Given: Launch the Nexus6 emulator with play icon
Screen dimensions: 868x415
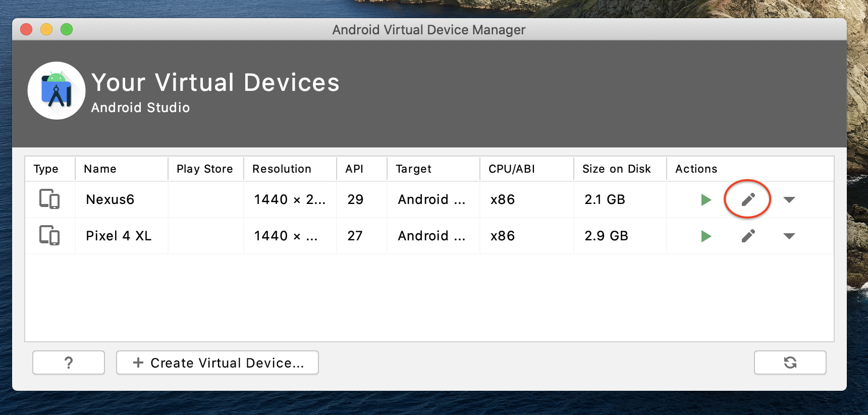Looking at the screenshot, I should [x=706, y=200].
